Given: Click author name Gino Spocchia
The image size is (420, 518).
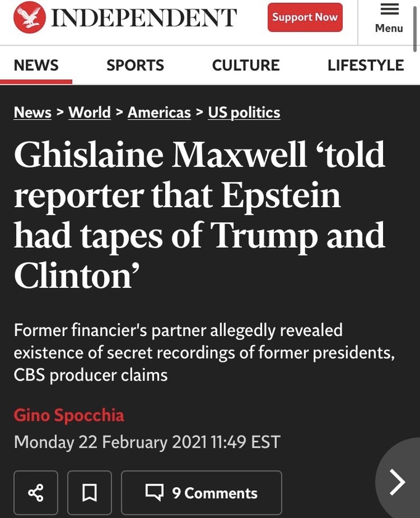Looking at the screenshot, I should coord(69,415).
